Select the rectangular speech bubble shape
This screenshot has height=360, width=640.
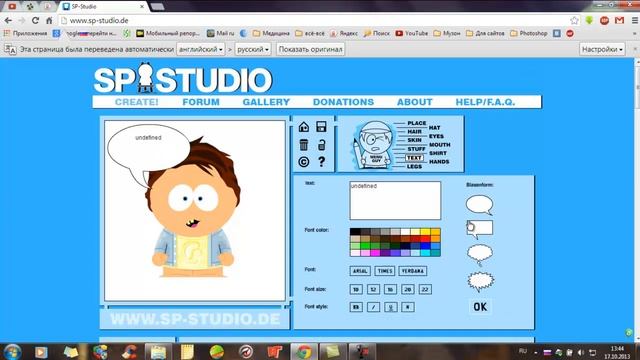[480, 229]
